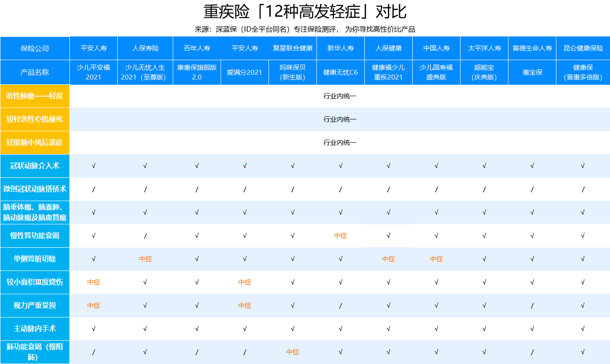Select the product cell 健康保(普惠多倍版)
Image resolution: width=610 pixels, height=364 pixels.
[583, 72]
